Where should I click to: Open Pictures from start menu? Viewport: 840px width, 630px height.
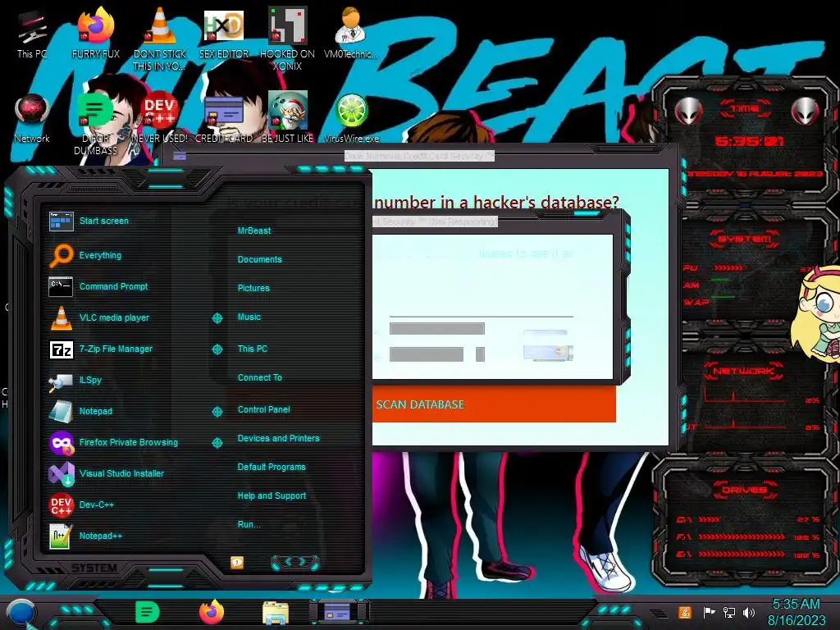tap(253, 288)
